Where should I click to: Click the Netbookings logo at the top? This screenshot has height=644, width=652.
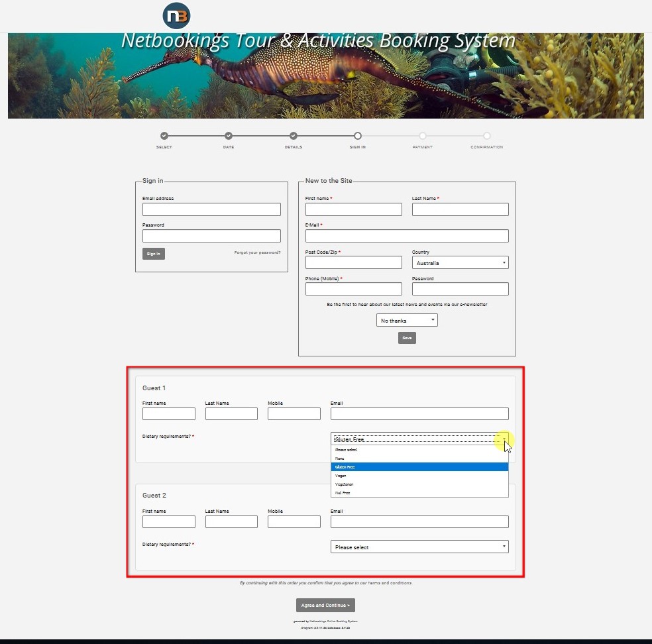tap(176, 15)
